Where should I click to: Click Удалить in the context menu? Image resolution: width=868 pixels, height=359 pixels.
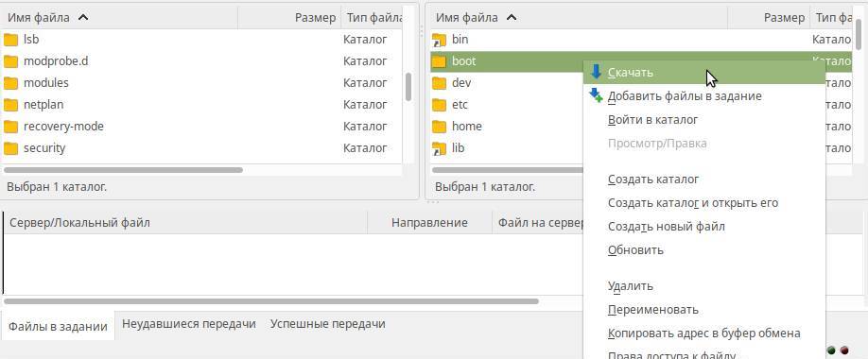pyautogui.click(x=704, y=286)
